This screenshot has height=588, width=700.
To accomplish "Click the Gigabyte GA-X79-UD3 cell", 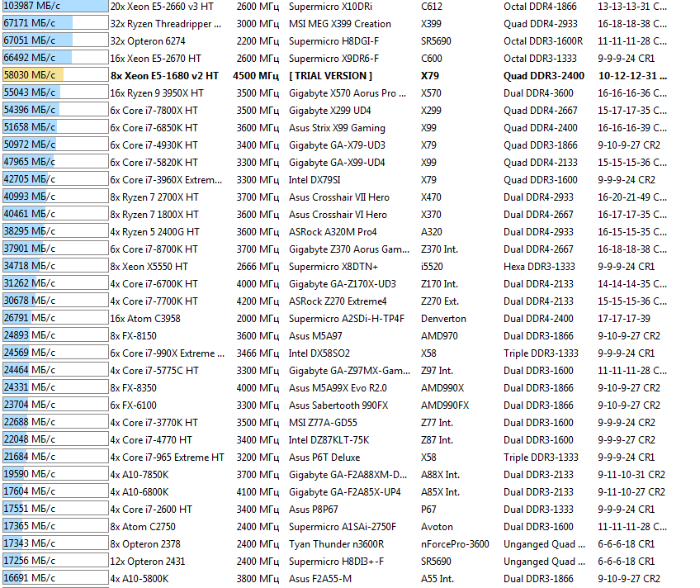I will click(337, 145).
